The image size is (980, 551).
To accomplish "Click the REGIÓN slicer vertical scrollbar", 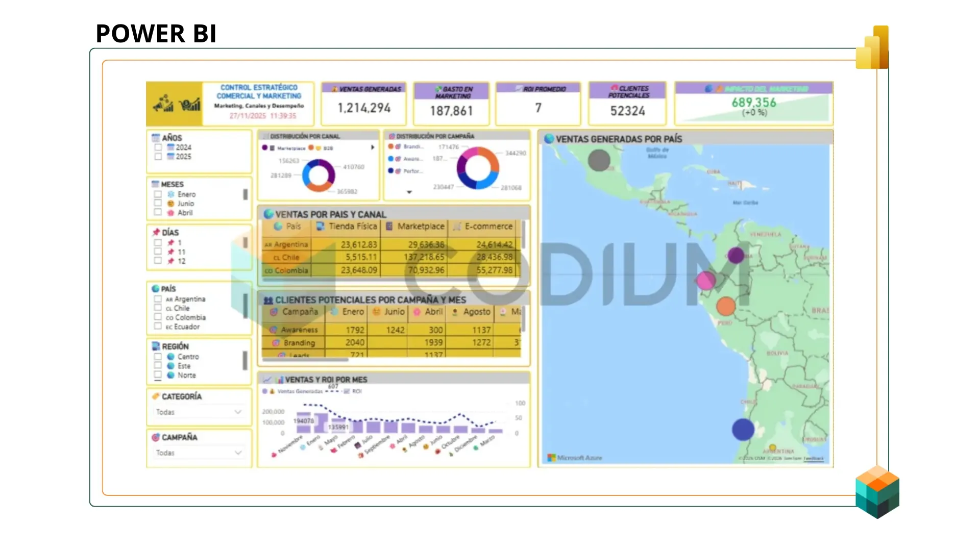I will (245, 361).
